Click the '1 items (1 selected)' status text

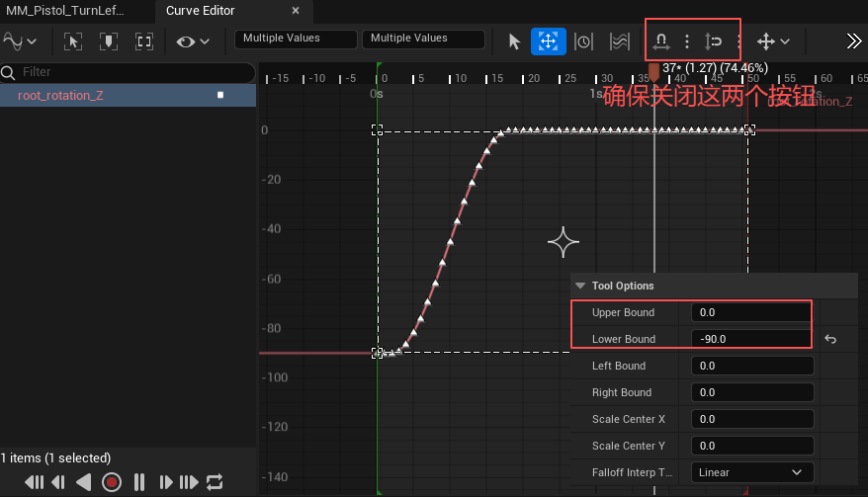point(55,458)
